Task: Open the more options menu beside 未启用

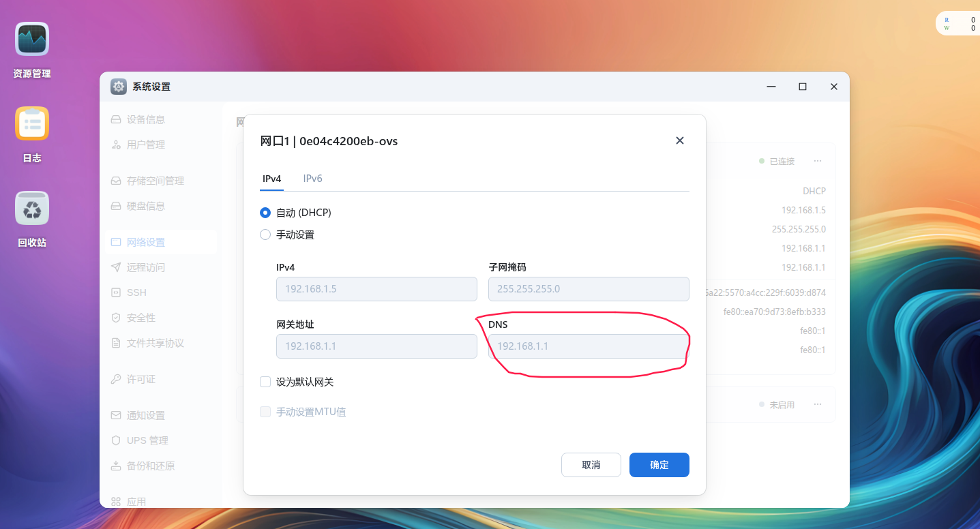Action: tap(818, 404)
